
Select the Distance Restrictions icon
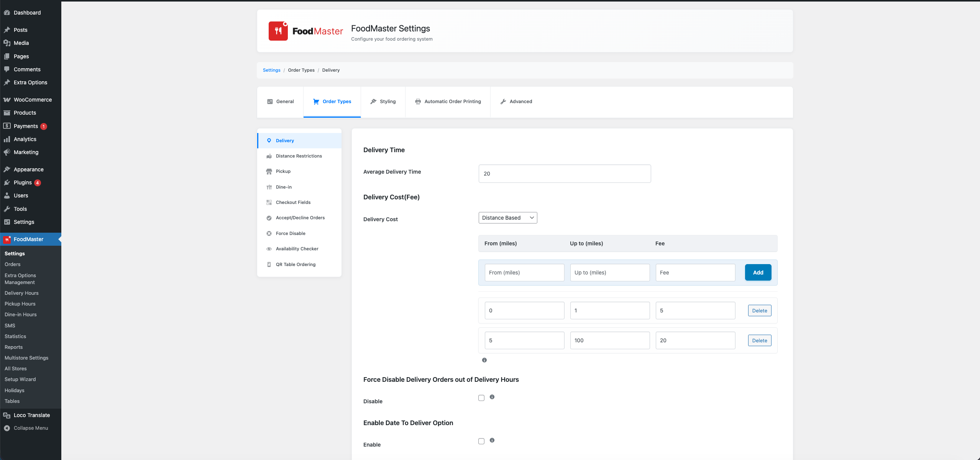pyautogui.click(x=269, y=156)
